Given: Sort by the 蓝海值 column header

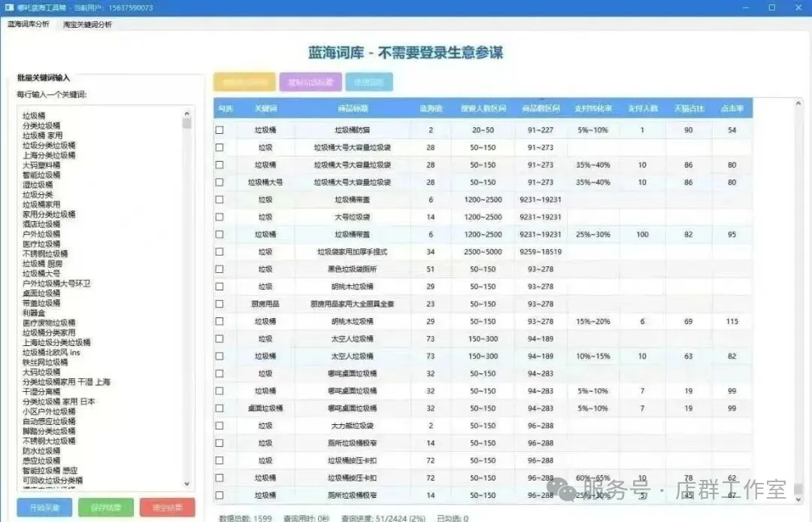Looking at the screenshot, I should pos(431,108).
